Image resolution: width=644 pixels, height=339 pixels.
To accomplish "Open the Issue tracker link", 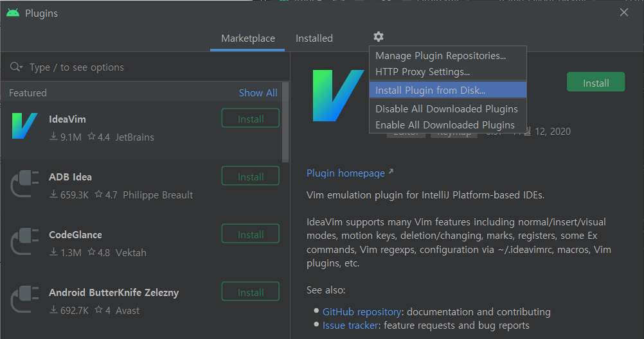I will 350,326.
